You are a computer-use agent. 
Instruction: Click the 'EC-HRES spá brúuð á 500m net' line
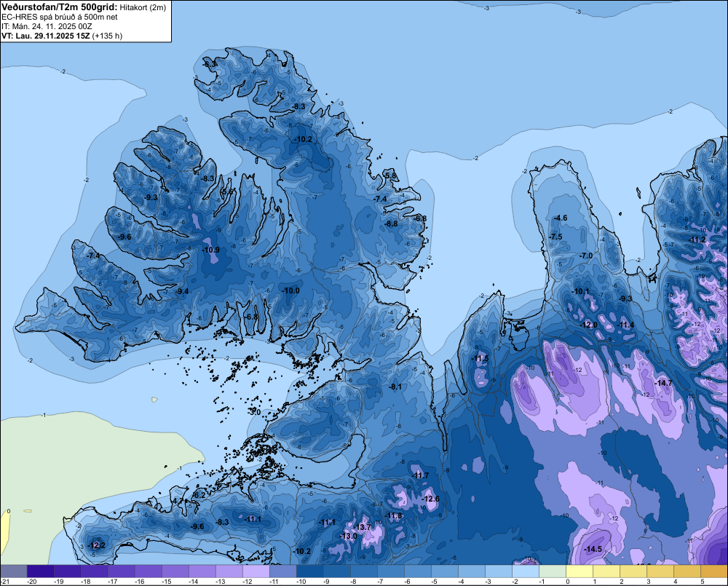coord(60,17)
